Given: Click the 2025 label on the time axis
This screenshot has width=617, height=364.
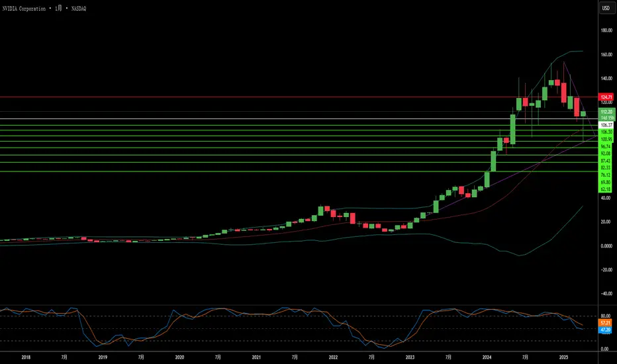Looking at the screenshot, I should pyautogui.click(x=564, y=357).
